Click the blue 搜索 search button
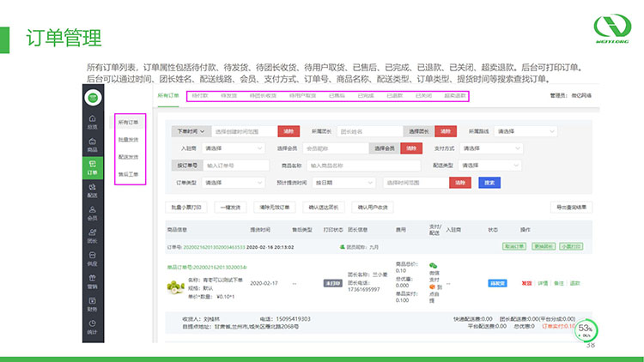The width and height of the screenshot is (644, 362). (x=489, y=183)
